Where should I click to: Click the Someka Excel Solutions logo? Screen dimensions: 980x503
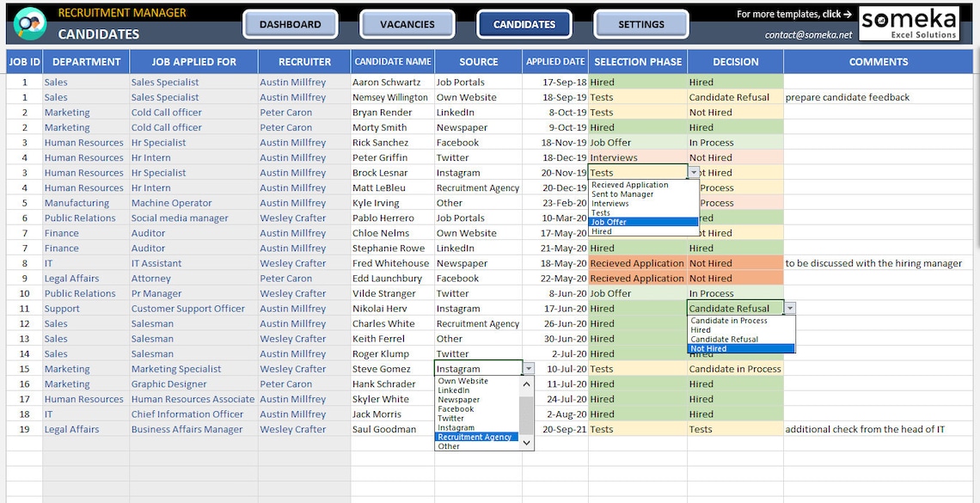click(x=909, y=22)
